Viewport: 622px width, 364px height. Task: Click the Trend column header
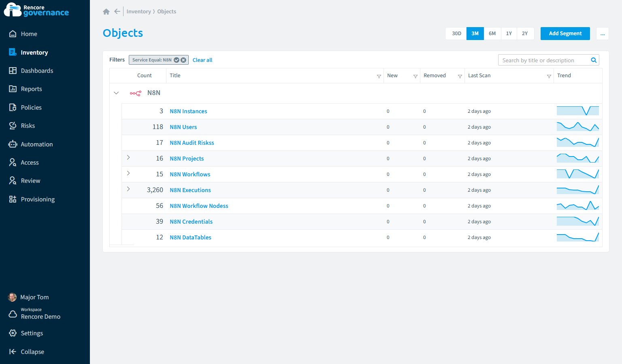tap(564, 76)
